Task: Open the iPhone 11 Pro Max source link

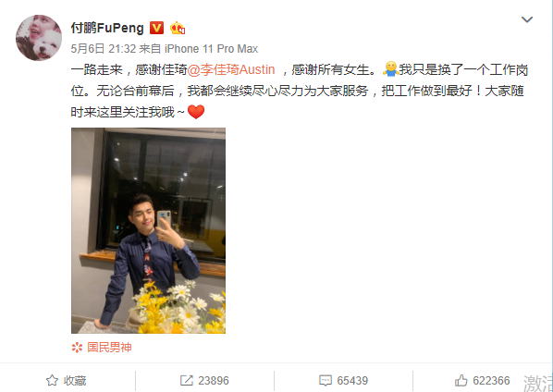Action: pyautogui.click(x=211, y=49)
